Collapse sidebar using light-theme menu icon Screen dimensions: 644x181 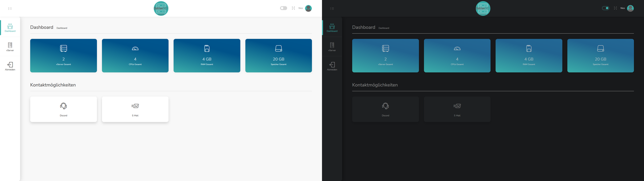[10, 8]
